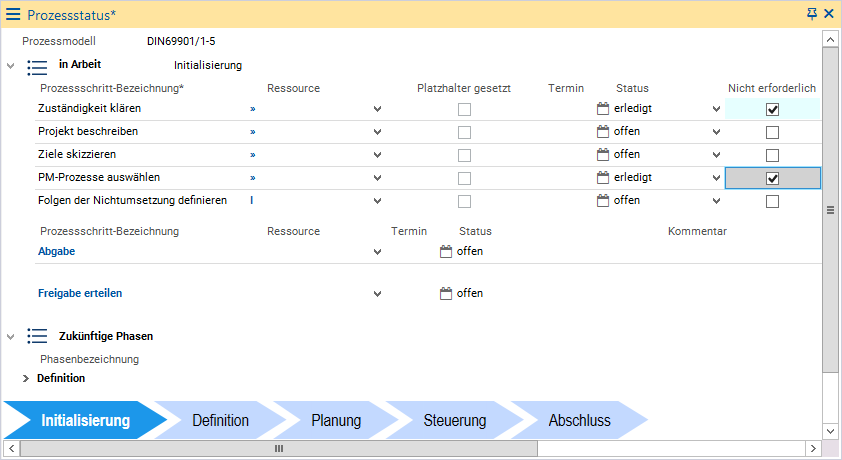The width and height of the screenshot is (842, 460).
Task: Check 'Nicht erforderlich' for 'Folgen der Nichtumsetzung definieren'
Action: (x=772, y=201)
